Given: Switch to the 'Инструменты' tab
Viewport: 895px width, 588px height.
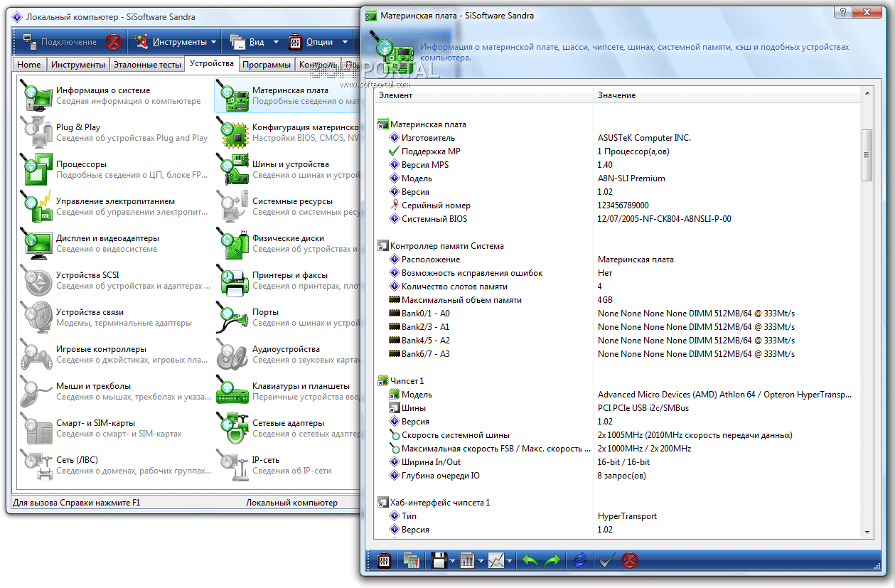Looking at the screenshot, I should pyautogui.click(x=78, y=65).
